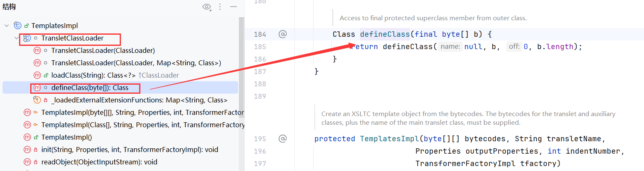Click the defineClass(byte[]) method icon
The width and height of the screenshot is (644, 171).
pos(37,88)
